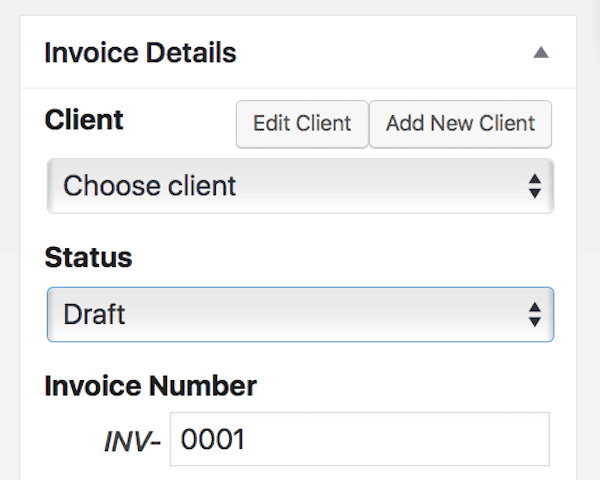Focus the Invoice Number field containing 0001
Viewport: 600px width, 480px height.
point(360,439)
